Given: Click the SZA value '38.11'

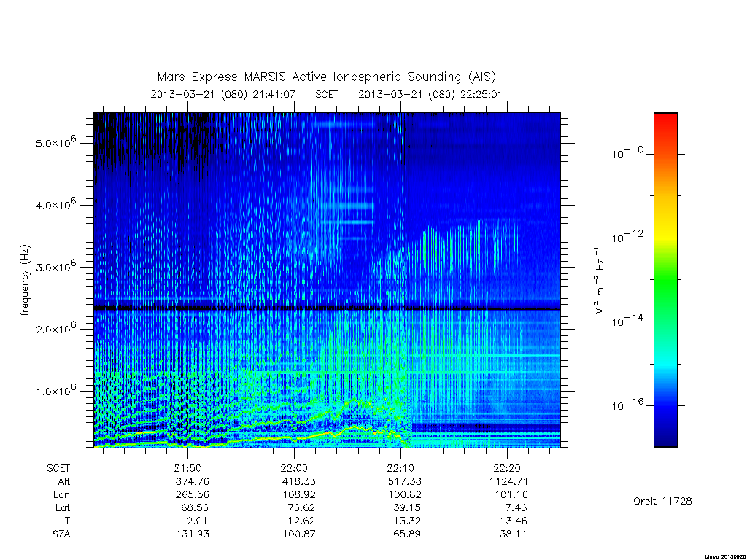Looking at the screenshot, I should [514, 534].
